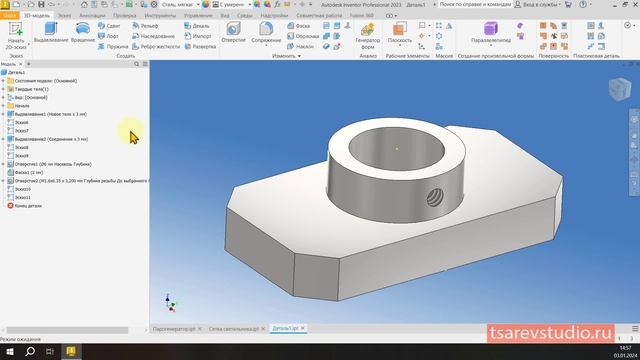This screenshot has height=360, width=640.
Task: Switch to the Парогенератор.ipt document tab
Action: [x=174, y=329]
